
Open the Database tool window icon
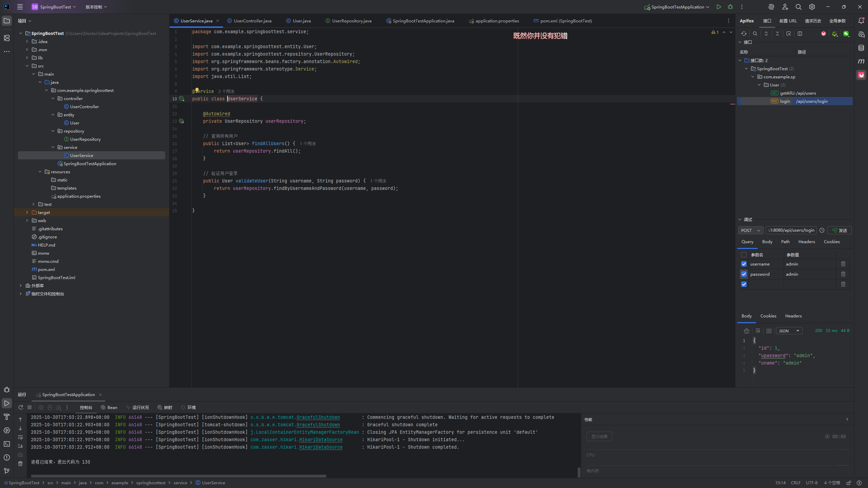coord(861,48)
